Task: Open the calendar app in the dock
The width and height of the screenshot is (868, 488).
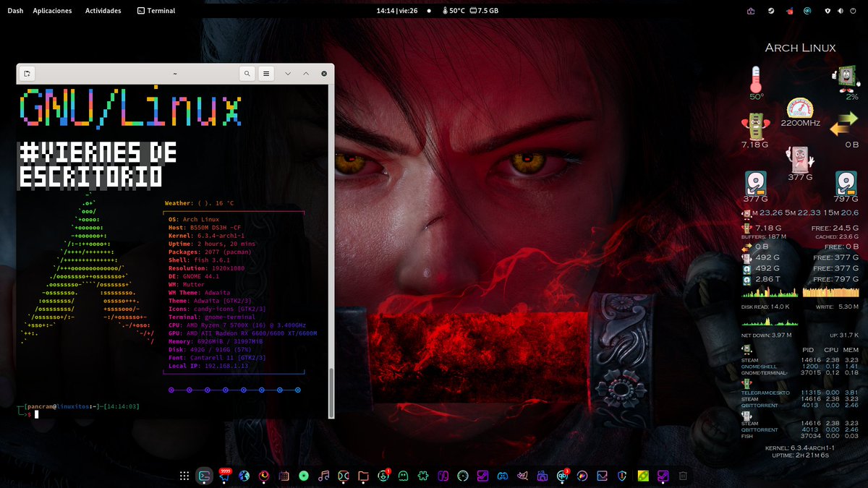Action: pyautogui.click(x=284, y=476)
